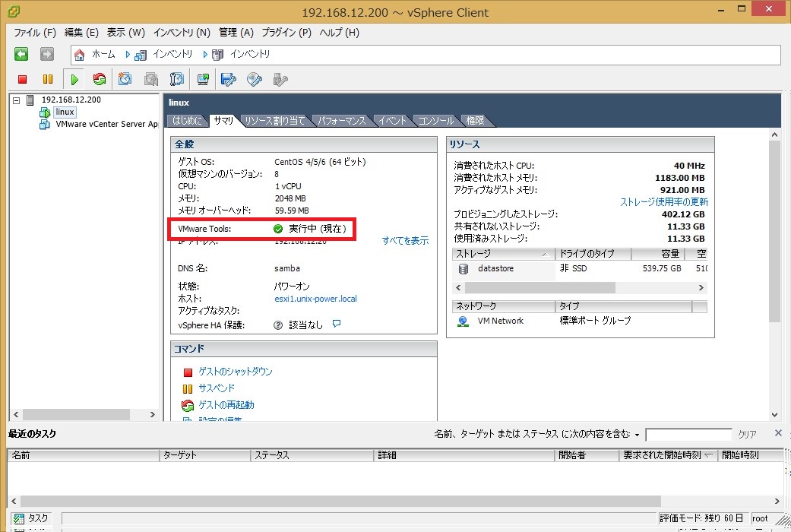Take a snapshot with the camera-clock toolbar icon

pos(125,79)
